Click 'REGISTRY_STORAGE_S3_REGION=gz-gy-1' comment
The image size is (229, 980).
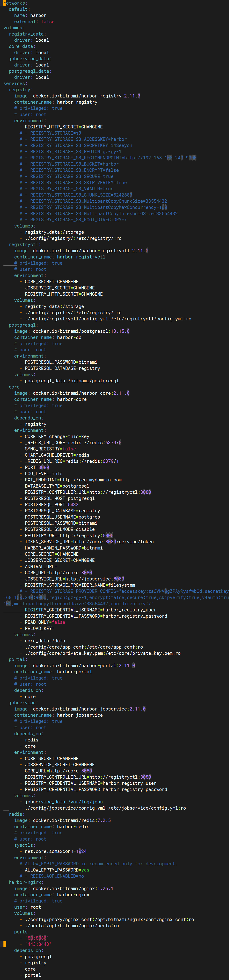coord(70,151)
